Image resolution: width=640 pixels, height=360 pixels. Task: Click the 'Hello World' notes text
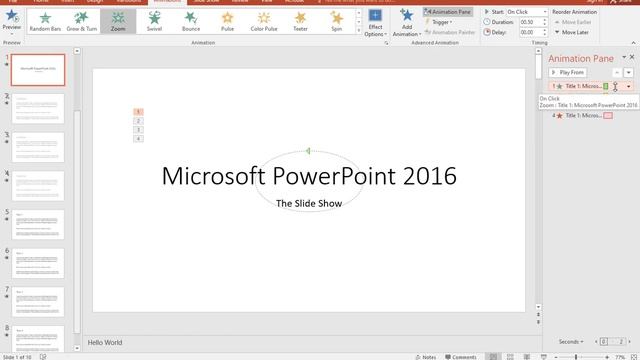tap(105, 342)
